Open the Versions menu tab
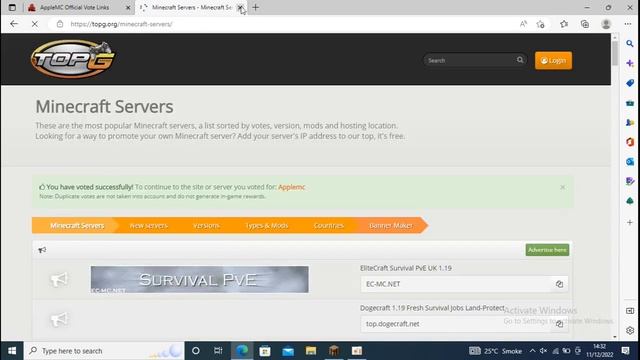640x360 pixels. (206, 225)
